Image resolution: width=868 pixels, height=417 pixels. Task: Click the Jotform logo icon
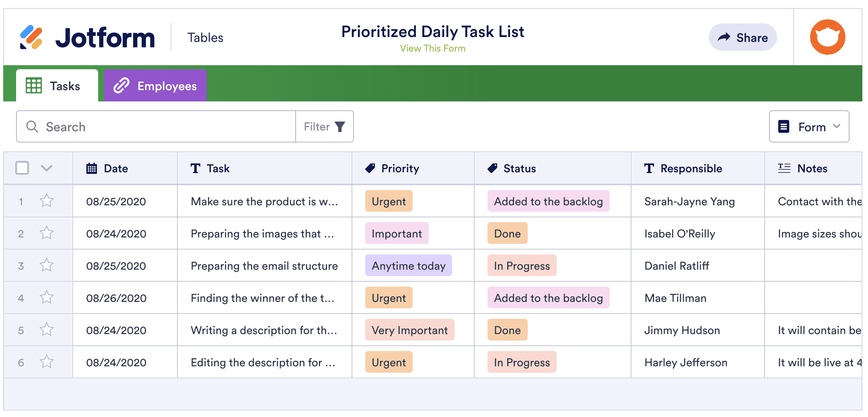pyautogui.click(x=31, y=37)
